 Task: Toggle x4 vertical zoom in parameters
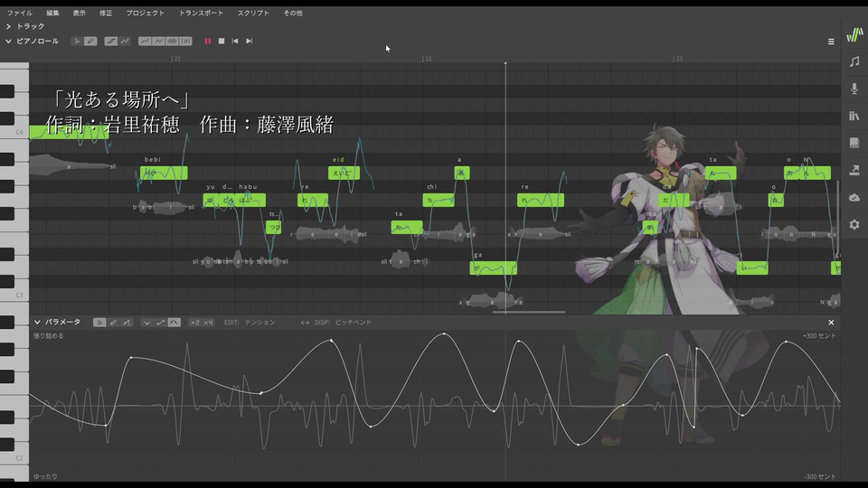[208, 322]
